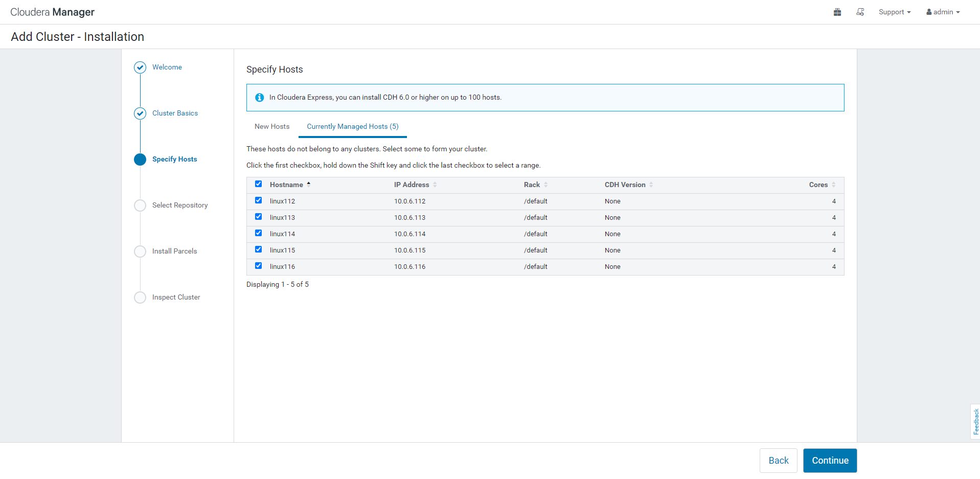
Task: Select Currently Managed Hosts (5) tab
Action: [x=352, y=127]
